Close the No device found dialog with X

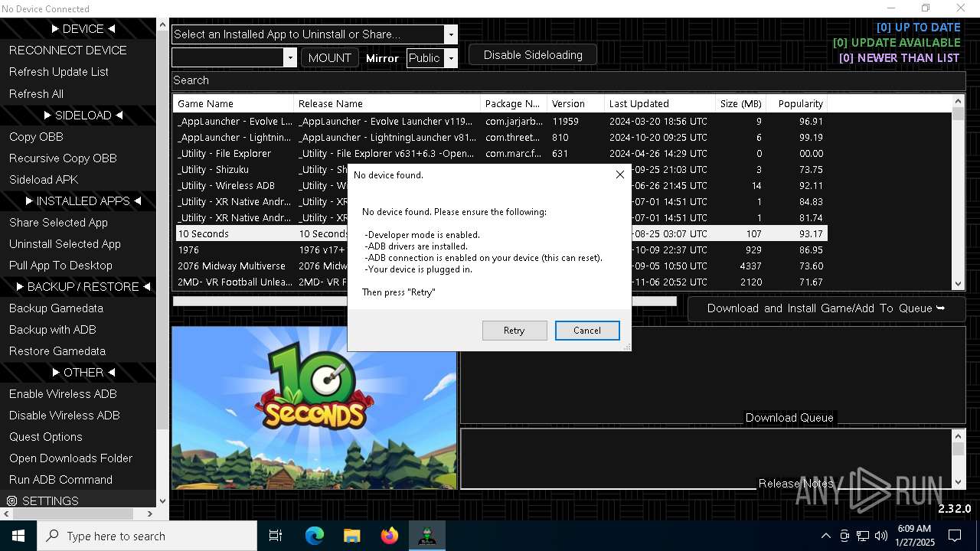point(620,174)
